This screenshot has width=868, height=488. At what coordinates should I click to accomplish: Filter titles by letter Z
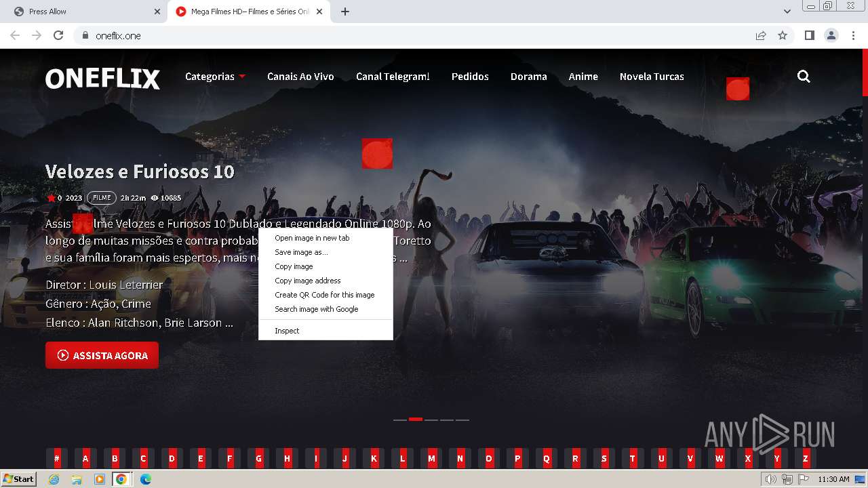tap(806, 458)
